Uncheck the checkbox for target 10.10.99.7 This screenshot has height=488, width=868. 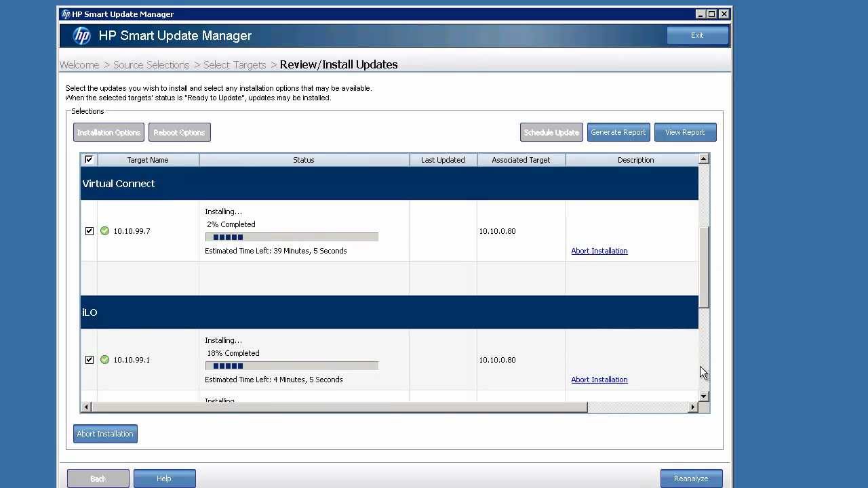coord(90,231)
